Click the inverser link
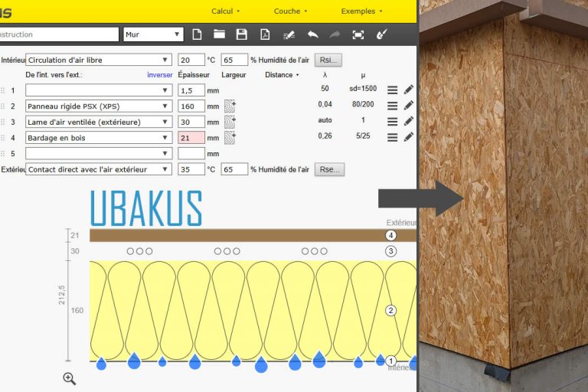 (159, 75)
